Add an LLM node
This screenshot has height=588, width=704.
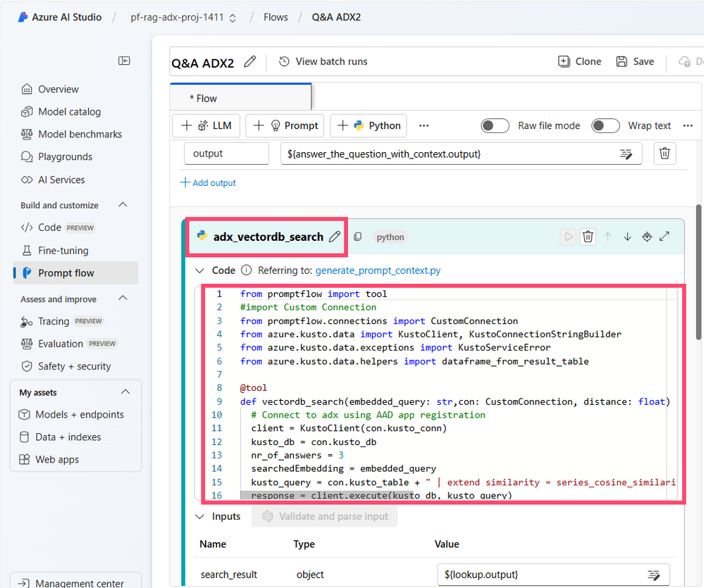click(206, 125)
